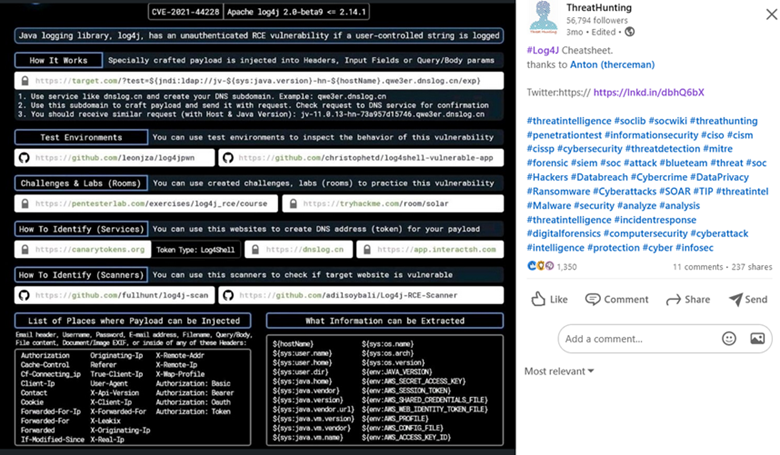Click the reaction icons beside 1,350
Screen dimensions: 780x455
click(x=540, y=267)
